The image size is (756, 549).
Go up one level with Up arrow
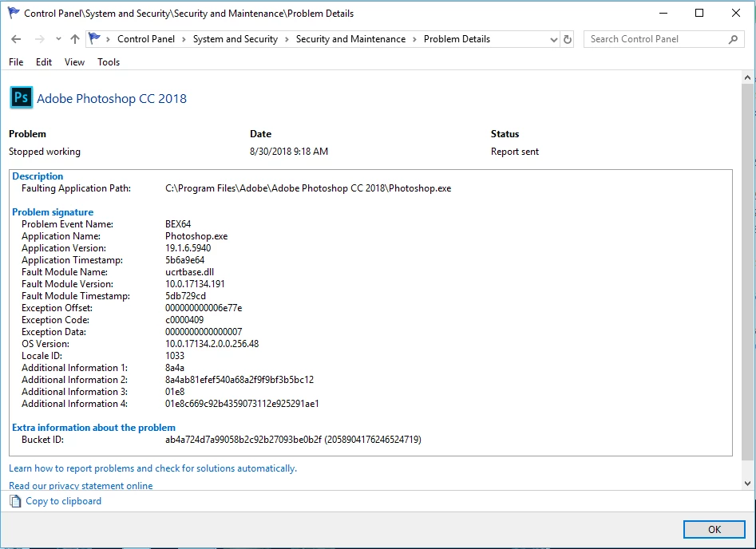coord(75,39)
